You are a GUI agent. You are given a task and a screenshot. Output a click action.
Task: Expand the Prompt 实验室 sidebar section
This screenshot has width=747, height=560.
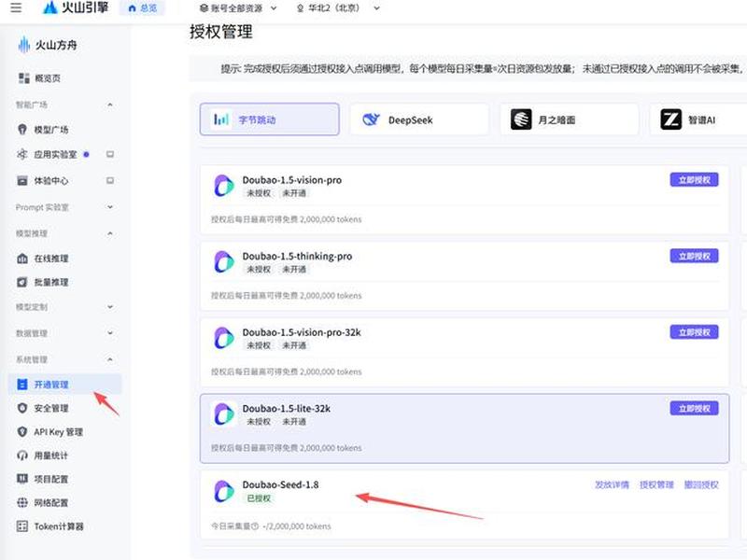110,207
